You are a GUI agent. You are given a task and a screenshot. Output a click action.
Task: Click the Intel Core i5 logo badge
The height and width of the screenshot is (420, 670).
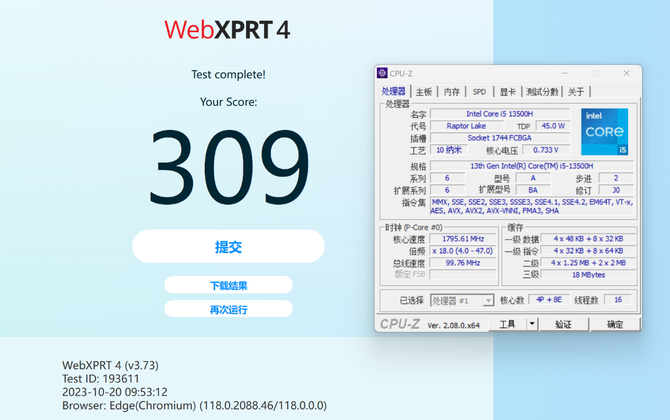tap(604, 132)
